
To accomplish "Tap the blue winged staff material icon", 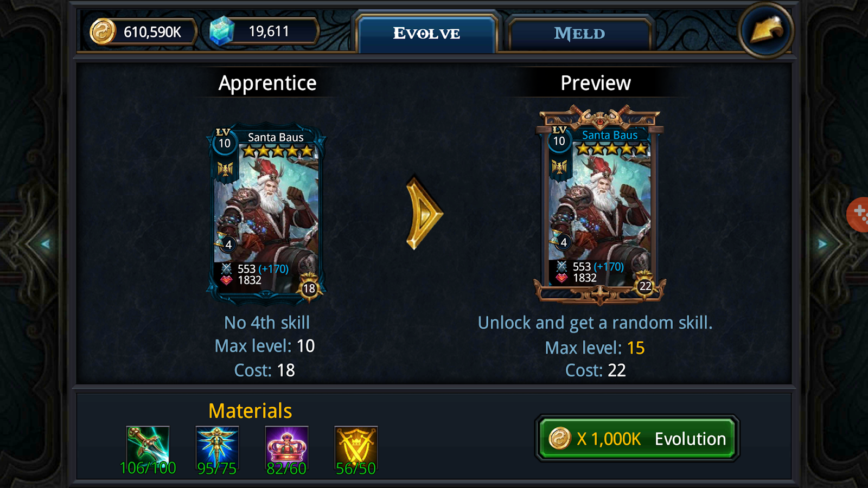I will coord(217,446).
